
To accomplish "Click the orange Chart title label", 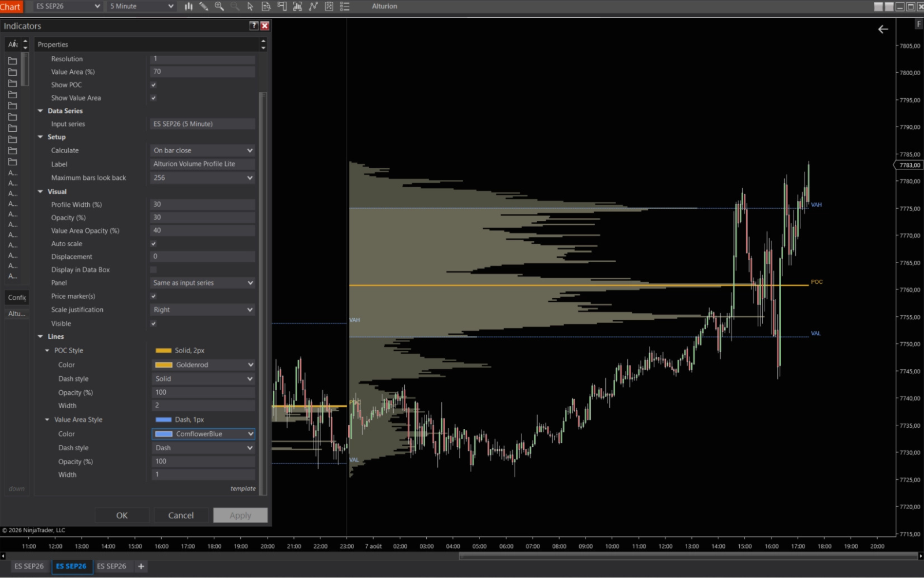I will pyautogui.click(x=10, y=6).
